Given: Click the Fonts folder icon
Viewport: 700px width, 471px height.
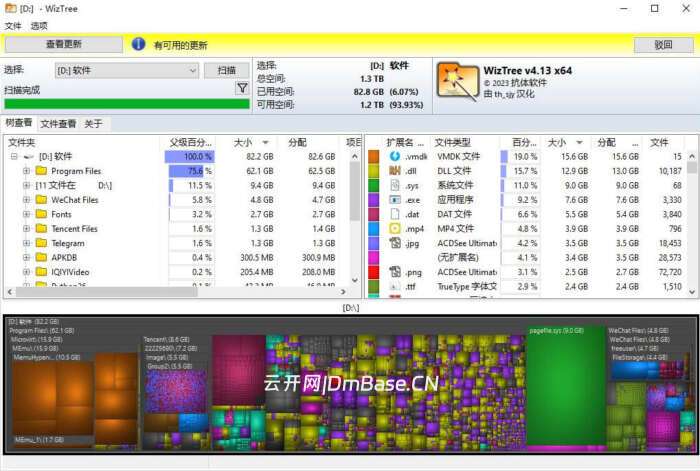Looking at the screenshot, I should coord(42,214).
